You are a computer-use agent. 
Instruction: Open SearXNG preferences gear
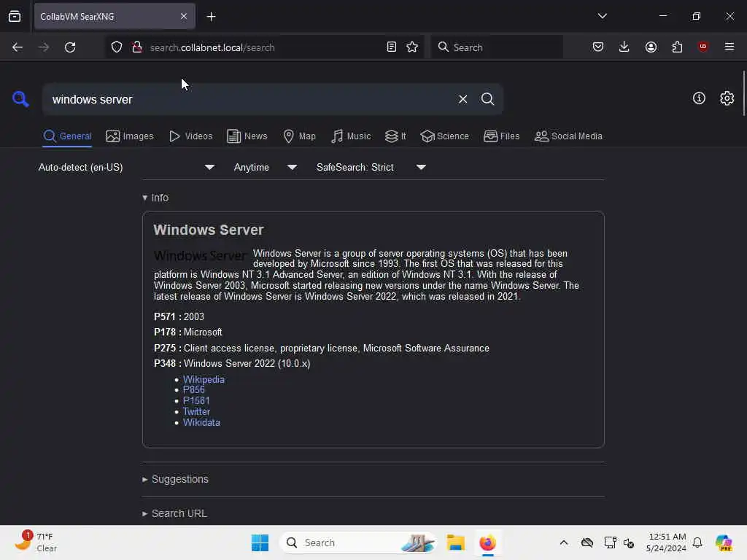(727, 98)
